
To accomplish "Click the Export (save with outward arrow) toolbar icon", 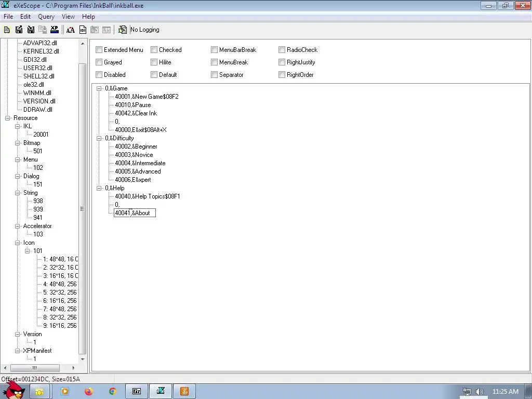I will (x=19, y=30).
